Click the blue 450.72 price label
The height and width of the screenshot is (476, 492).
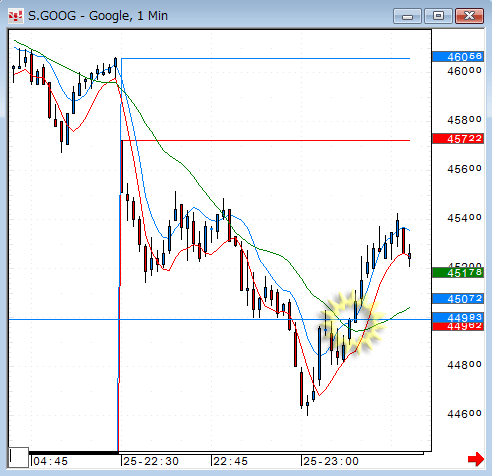(x=457, y=298)
